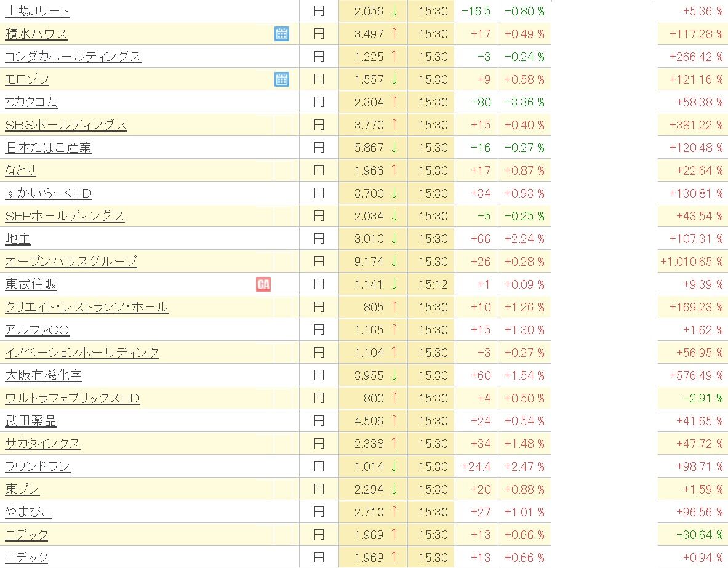Open the カカクコム stock link
728x568 pixels.
[x=31, y=102]
